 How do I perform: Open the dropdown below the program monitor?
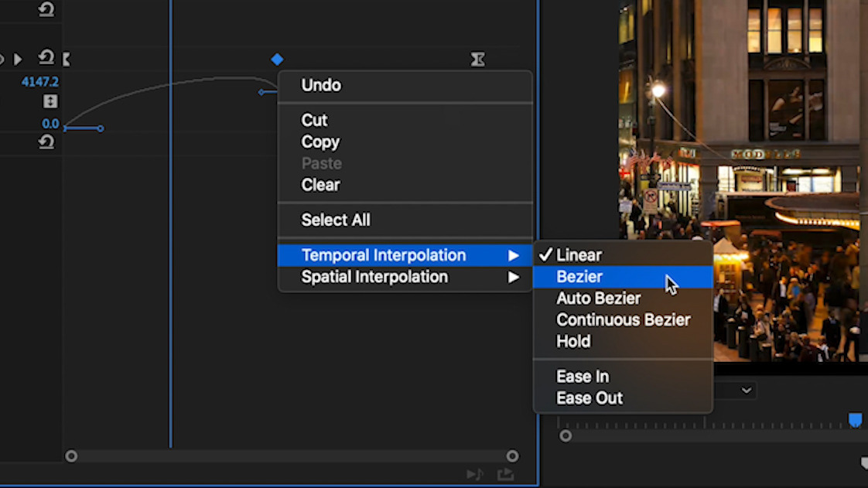coord(747,391)
